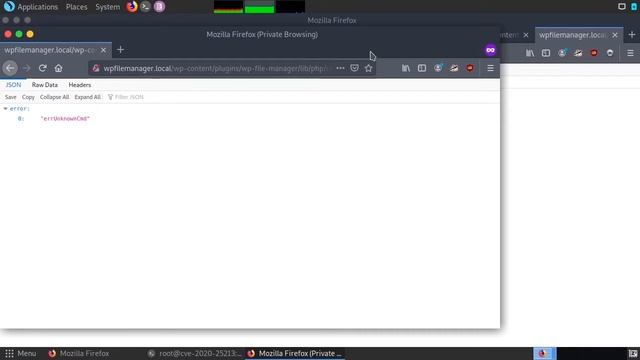Toggle sidebar icon in background Firefox window
This screenshot has height=360, width=640.
(546, 53)
